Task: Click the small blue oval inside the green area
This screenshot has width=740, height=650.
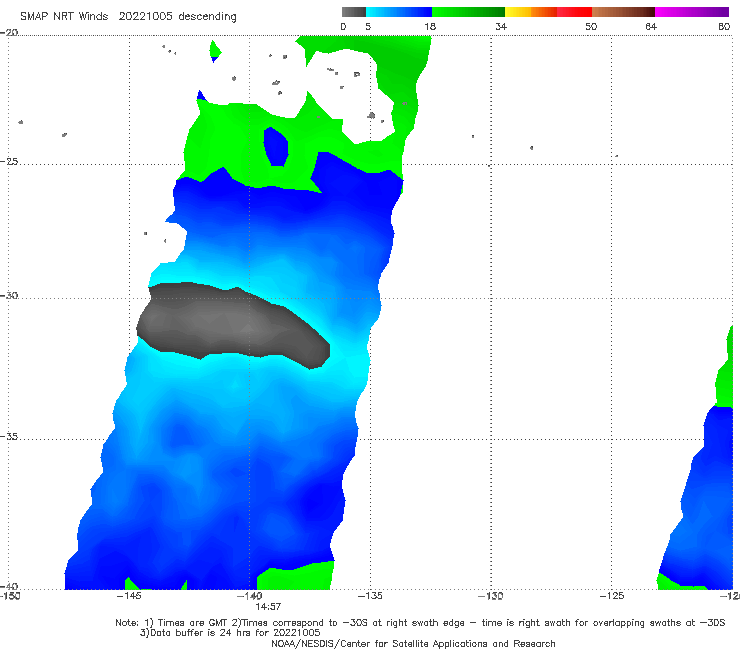Action: [276, 146]
